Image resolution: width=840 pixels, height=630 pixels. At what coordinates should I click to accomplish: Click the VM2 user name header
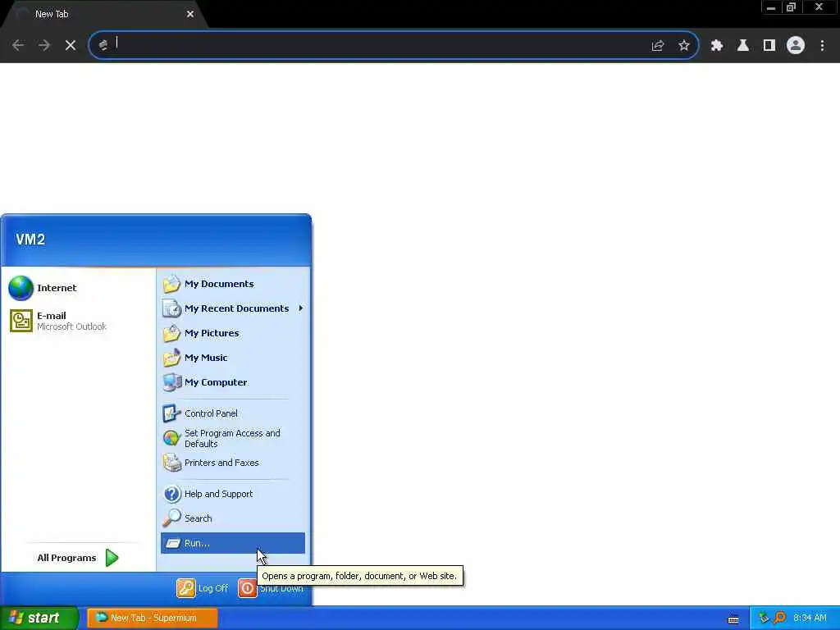[x=30, y=240]
